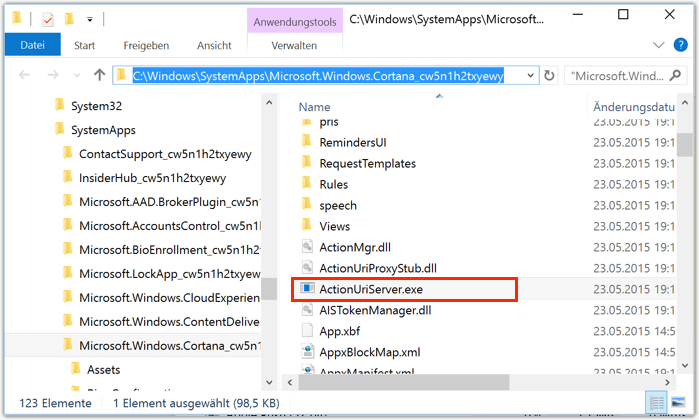Image resolution: width=699 pixels, height=420 pixels.
Task: Open the Datei ribbon tab
Action: 33,45
